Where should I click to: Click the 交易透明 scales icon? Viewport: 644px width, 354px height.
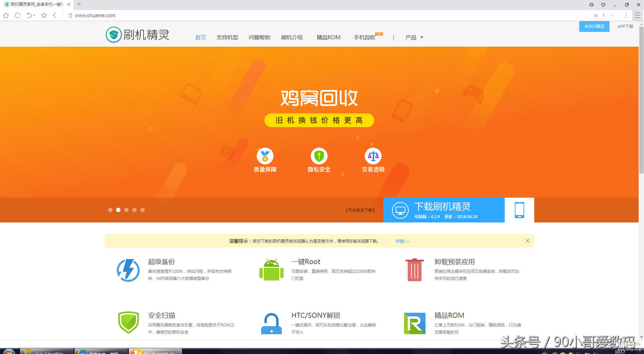click(x=373, y=156)
